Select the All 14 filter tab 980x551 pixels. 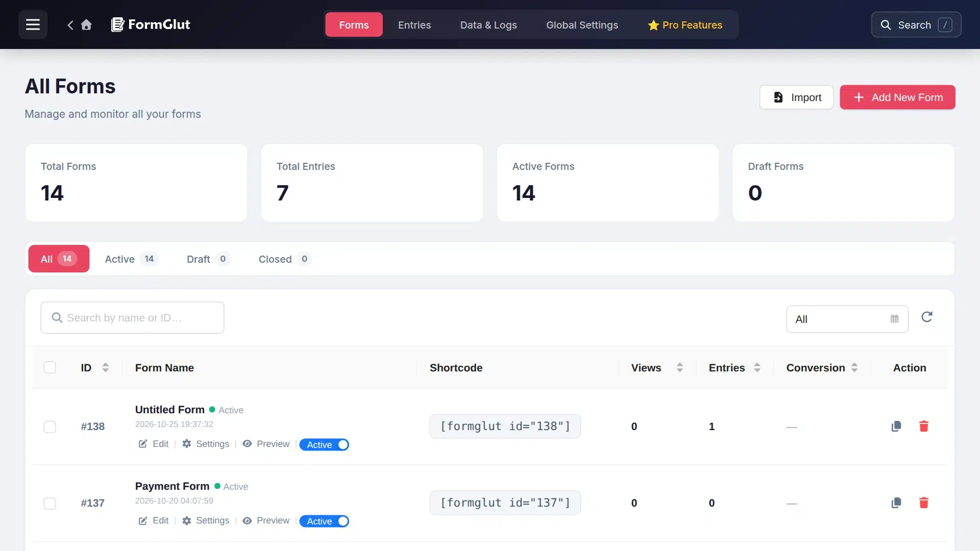[x=59, y=259]
